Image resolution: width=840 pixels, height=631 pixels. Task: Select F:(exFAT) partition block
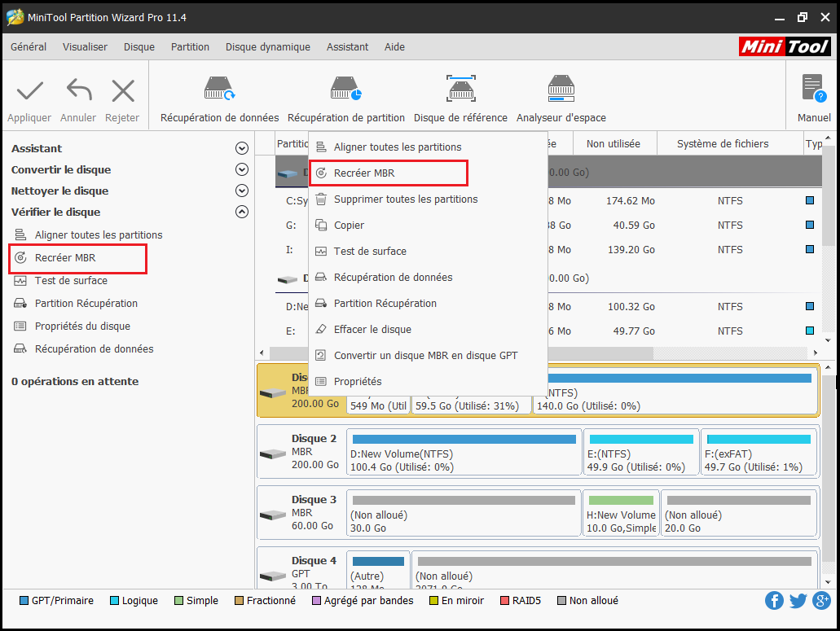[x=759, y=454]
